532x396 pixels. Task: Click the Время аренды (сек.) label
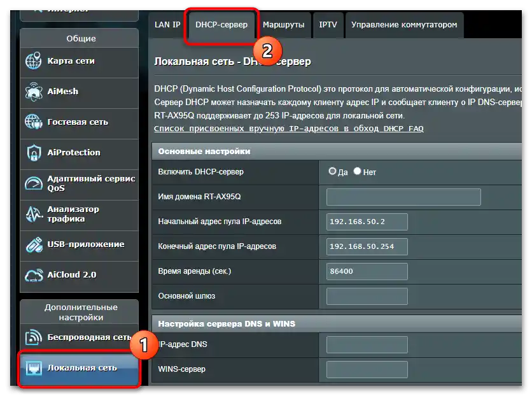(x=195, y=271)
